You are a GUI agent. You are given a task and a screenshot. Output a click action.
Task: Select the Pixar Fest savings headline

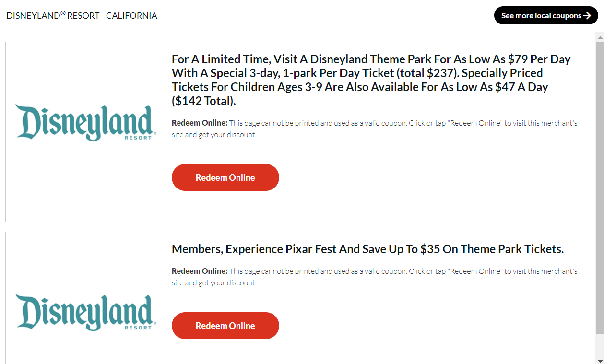pyautogui.click(x=367, y=249)
